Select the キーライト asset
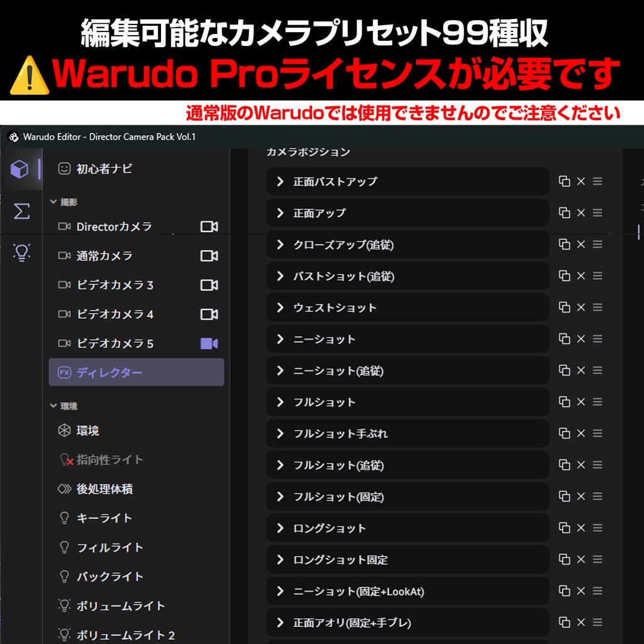 click(136, 518)
